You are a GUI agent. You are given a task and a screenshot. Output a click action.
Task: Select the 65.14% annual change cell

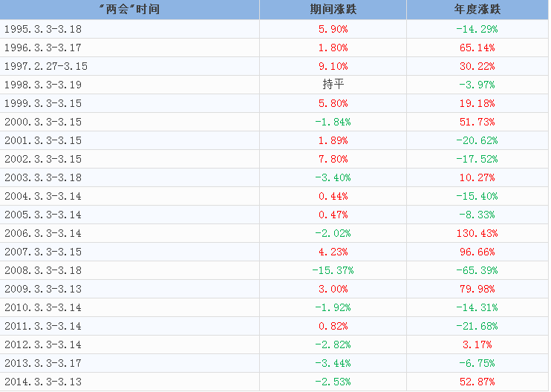coord(477,48)
